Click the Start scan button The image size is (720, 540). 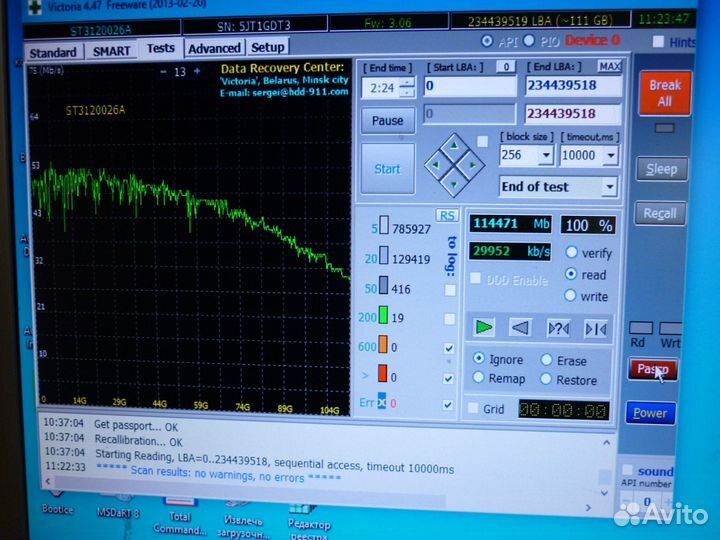click(388, 169)
